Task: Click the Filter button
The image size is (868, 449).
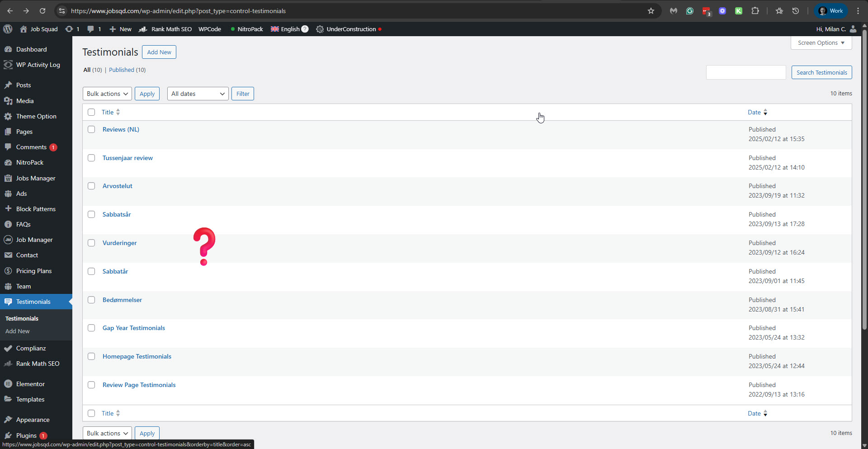Action: [x=243, y=94]
